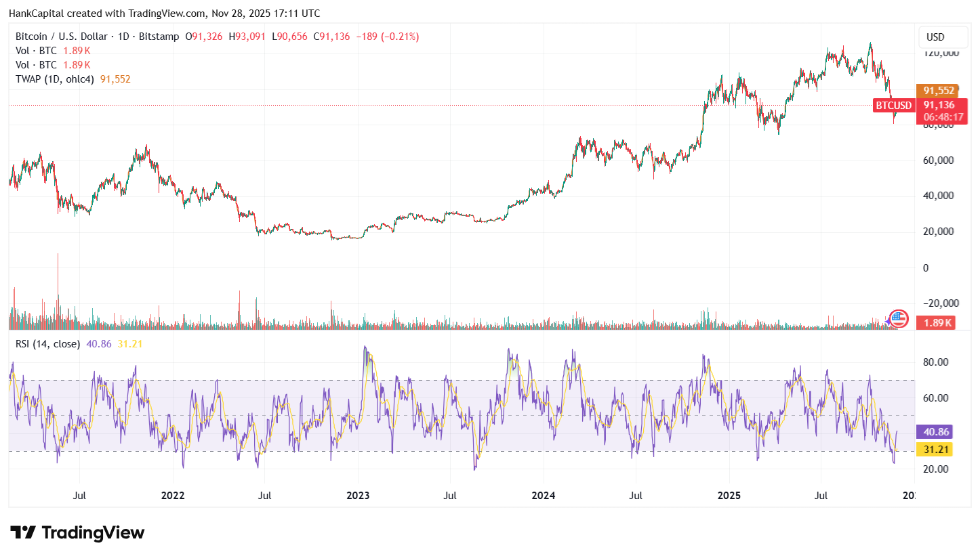Viewport: 980px width, 558px height.
Task: Click the open value O91,326
Action: point(204,37)
